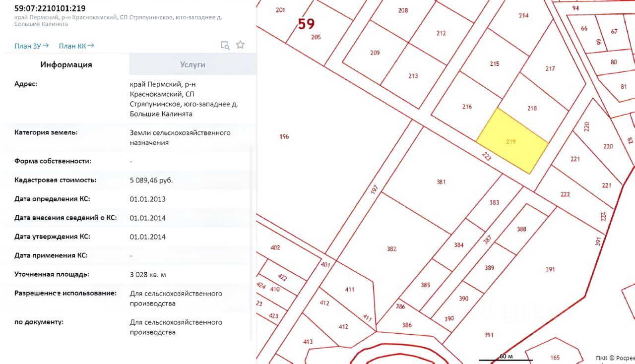Select parcel 384 on the map
Screen dimensions: 635x364
458,245
